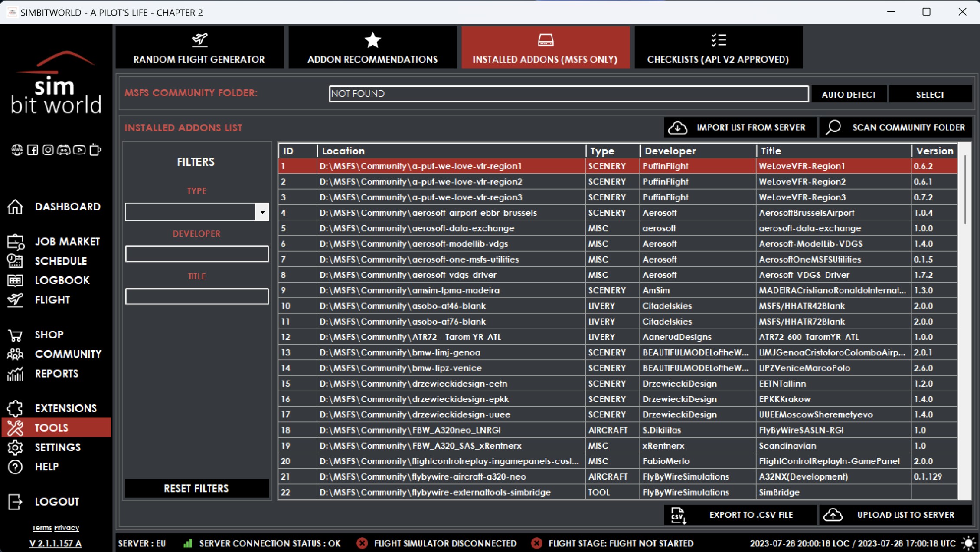Open the Instagram icon link

pyautogui.click(x=48, y=150)
